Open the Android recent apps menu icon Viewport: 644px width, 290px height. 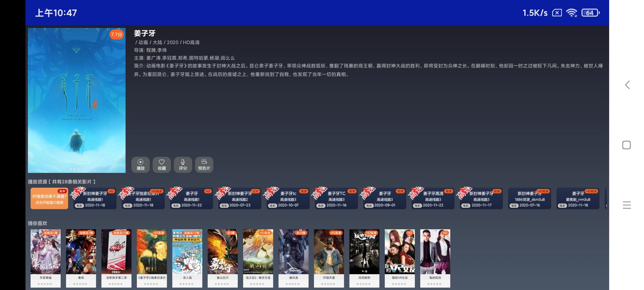click(x=627, y=205)
